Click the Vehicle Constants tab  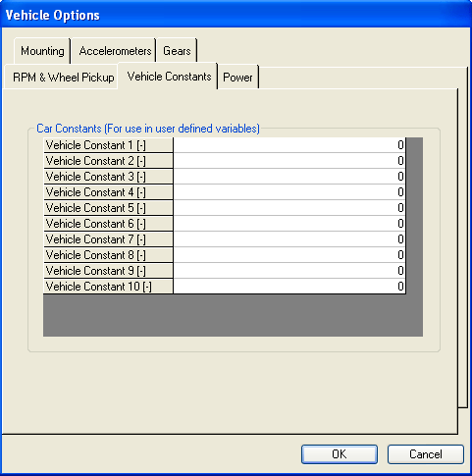(168, 77)
